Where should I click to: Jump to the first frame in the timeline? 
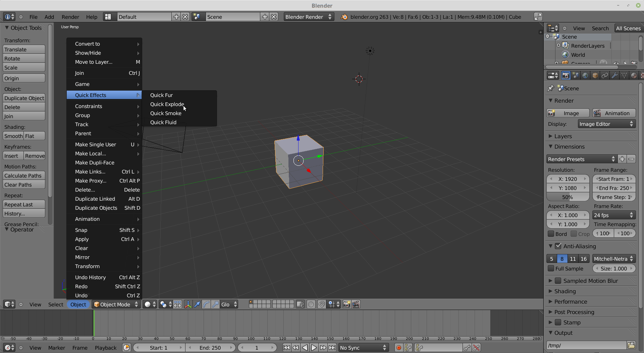(x=286, y=348)
